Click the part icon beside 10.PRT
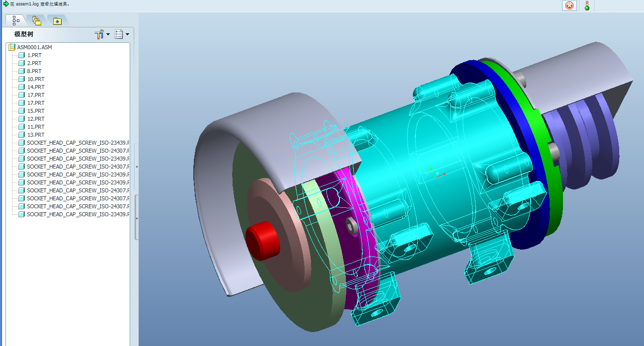The height and width of the screenshot is (346, 644). [21, 79]
